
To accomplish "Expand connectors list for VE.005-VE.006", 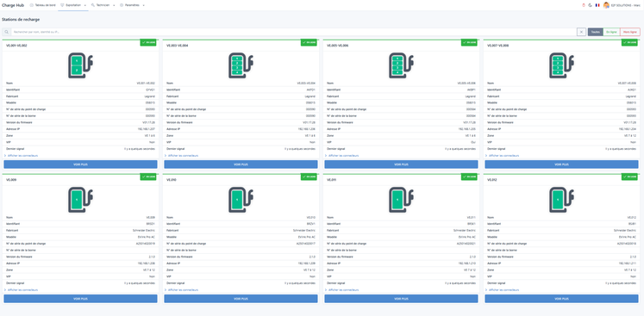I will point(341,156).
